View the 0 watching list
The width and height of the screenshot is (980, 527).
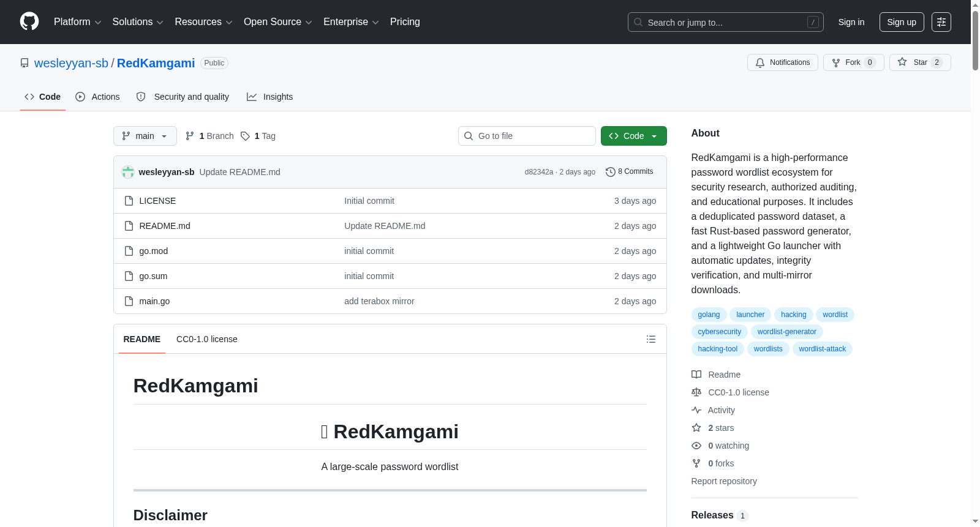(720, 446)
